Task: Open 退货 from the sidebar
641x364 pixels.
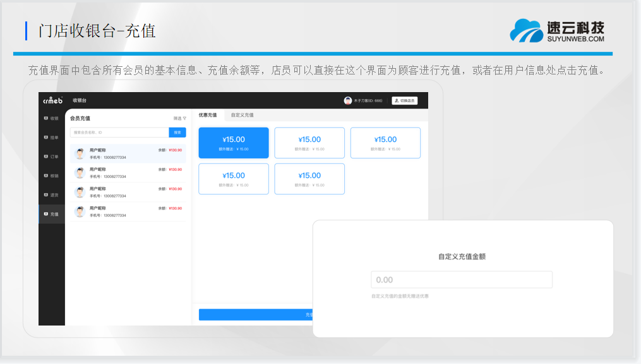Action: pyautogui.click(x=51, y=195)
